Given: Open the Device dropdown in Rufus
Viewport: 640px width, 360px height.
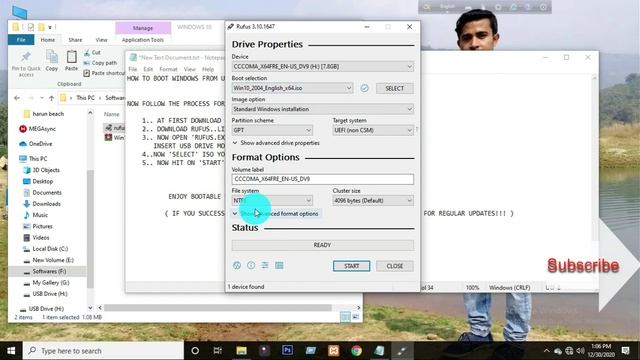Looking at the screenshot, I should [x=322, y=67].
